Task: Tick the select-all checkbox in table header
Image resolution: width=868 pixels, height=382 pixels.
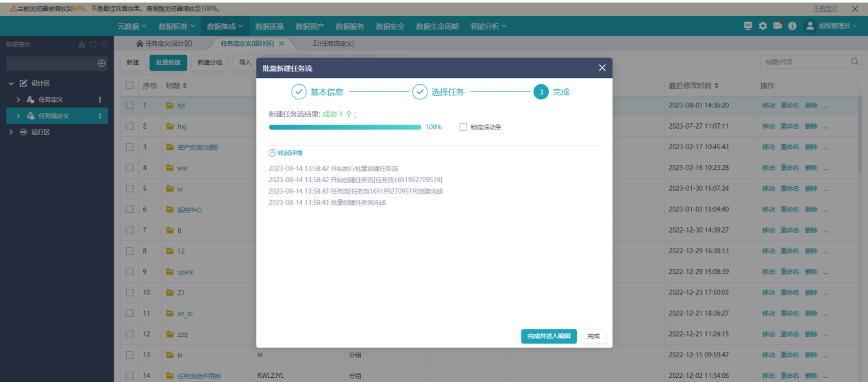Action: click(129, 86)
